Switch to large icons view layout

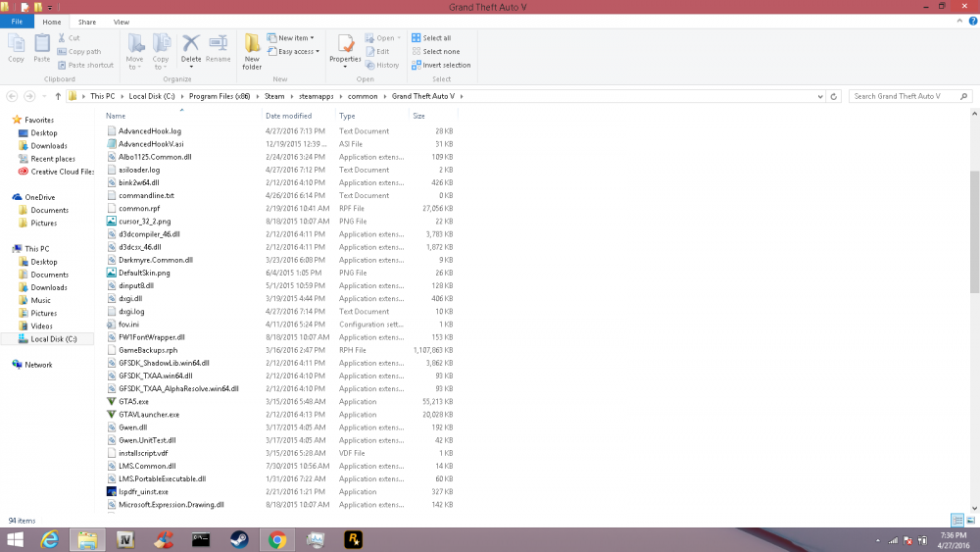coord(970,520)
